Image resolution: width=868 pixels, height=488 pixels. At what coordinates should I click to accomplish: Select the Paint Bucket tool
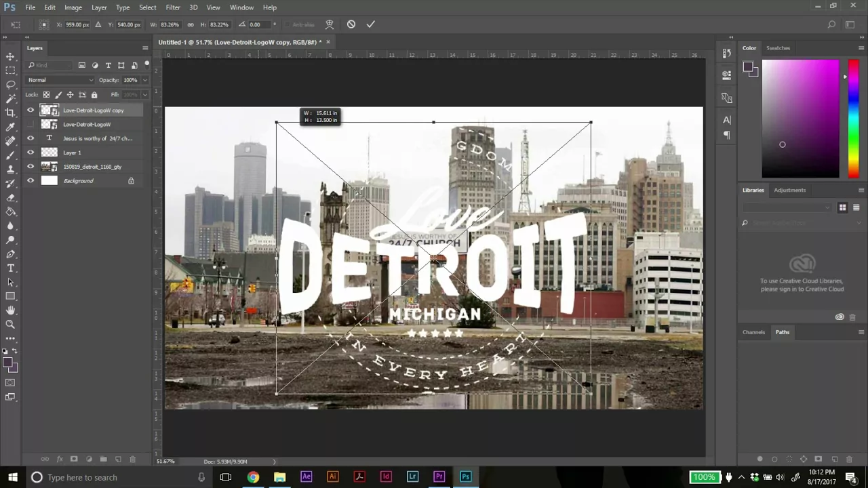click(x=10, y=211)
